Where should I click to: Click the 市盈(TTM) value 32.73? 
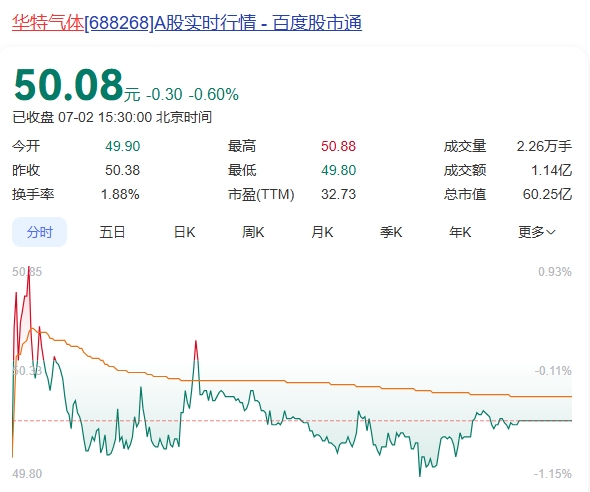pyautogui.click(x=338, y=194)
